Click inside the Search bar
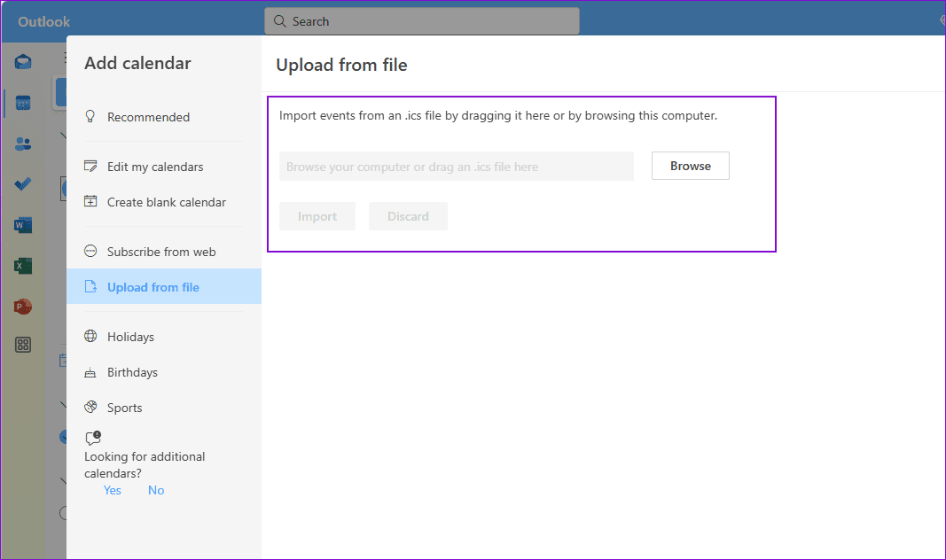This screenshot has height=560, width=946. coord(421,20)
